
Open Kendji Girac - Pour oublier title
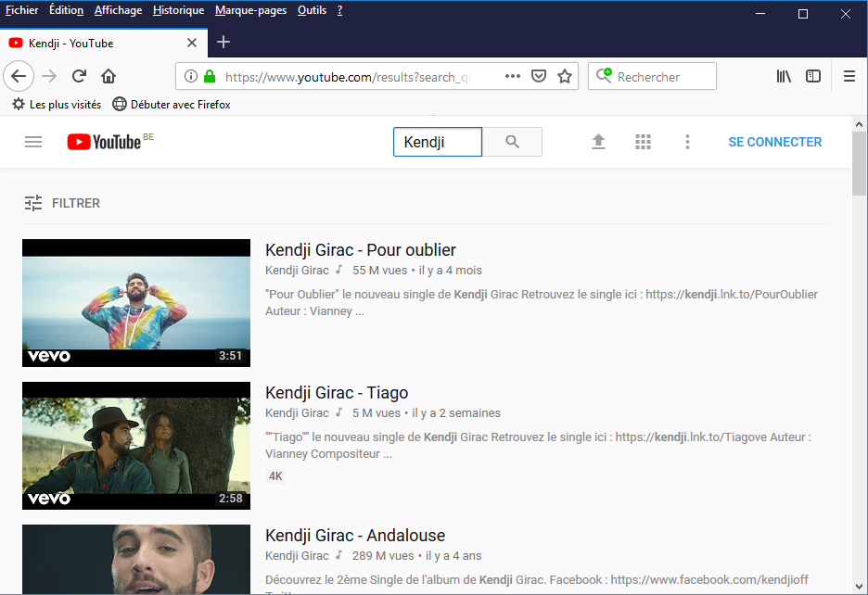click(x=361, y=249)
